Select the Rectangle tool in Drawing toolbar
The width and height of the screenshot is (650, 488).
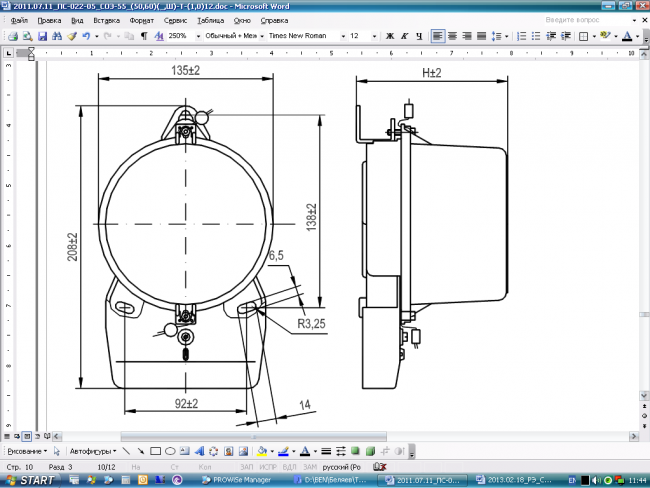point(155,451)
